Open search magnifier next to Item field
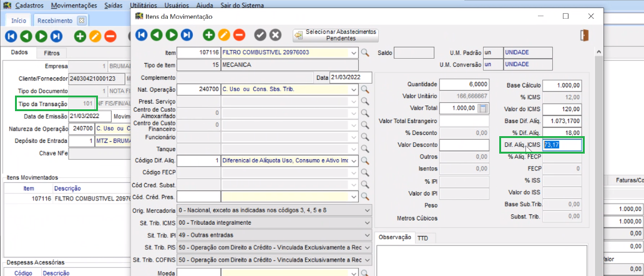Image resolution: width=644 pixels, height=276 pixels. pyautogui.click(x=366, y=52)
